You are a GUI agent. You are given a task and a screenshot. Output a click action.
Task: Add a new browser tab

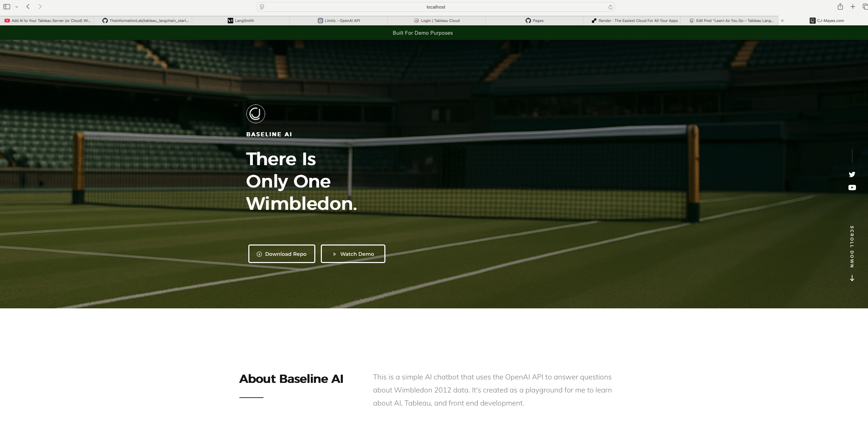(853, 7)
